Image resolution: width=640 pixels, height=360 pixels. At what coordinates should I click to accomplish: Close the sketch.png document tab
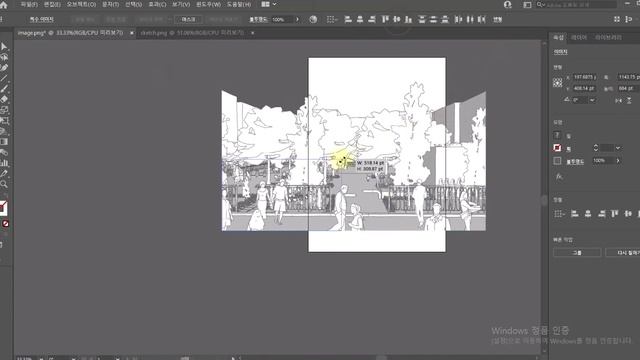coord(252,33)
